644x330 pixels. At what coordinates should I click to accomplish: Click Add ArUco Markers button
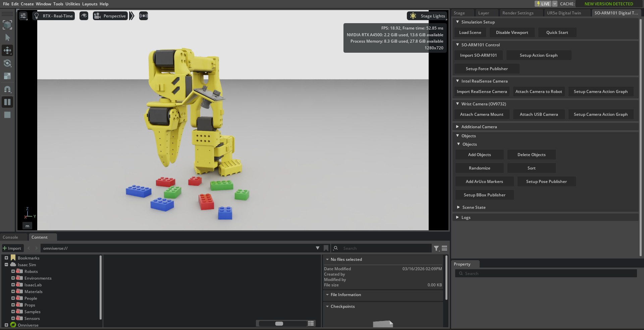click(484, 182)
